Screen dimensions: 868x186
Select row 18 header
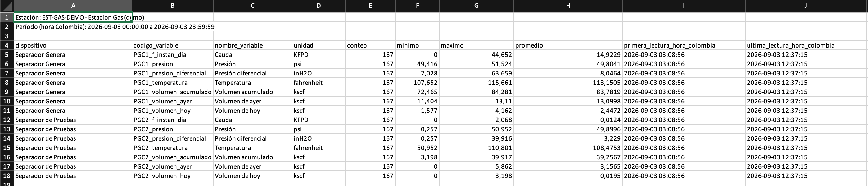(7, 175)
